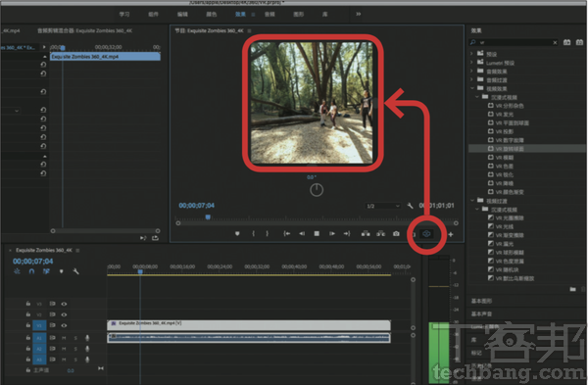Go to In point in program monitor
Screen dimensions: 588x385
tap(286, 233)
